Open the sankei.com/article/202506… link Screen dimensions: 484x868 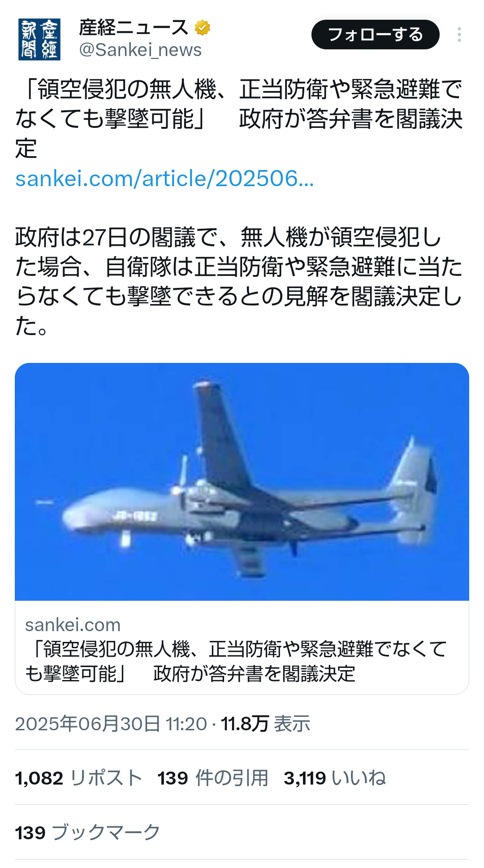(x=164, y=179)
